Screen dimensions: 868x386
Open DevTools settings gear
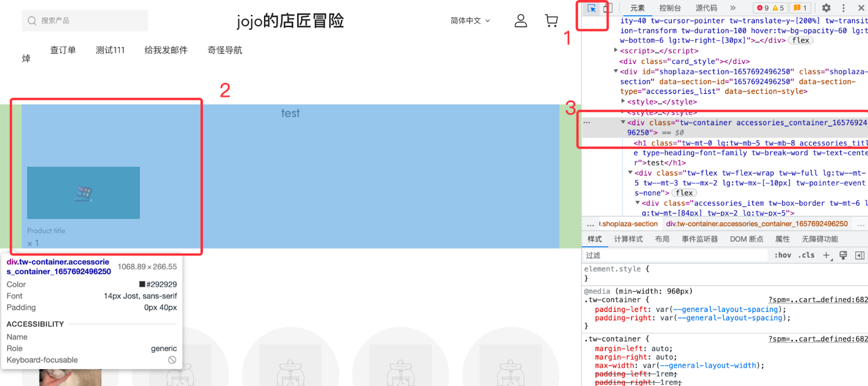point(826,8)
